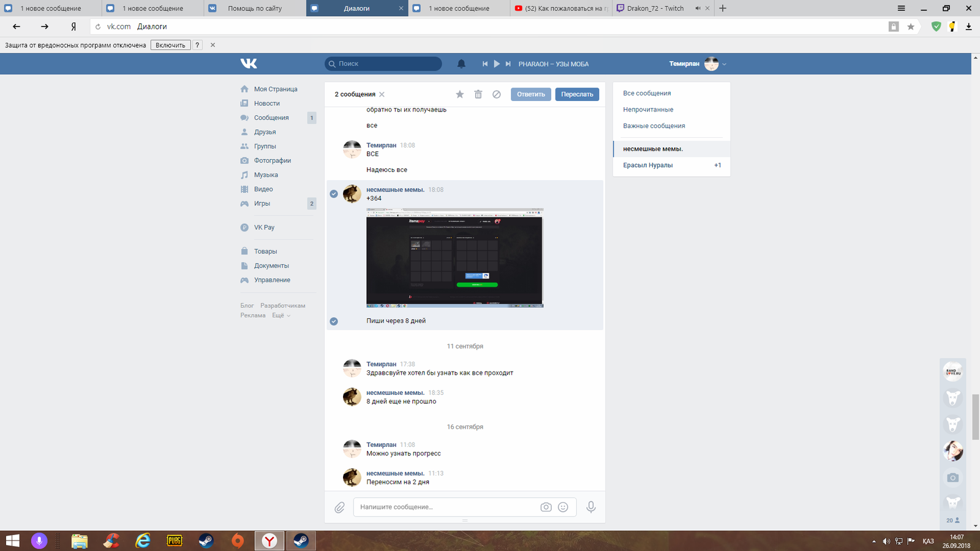Open Игры in sidebar
This screenshot has height=551, width=980.
[262, 203]
